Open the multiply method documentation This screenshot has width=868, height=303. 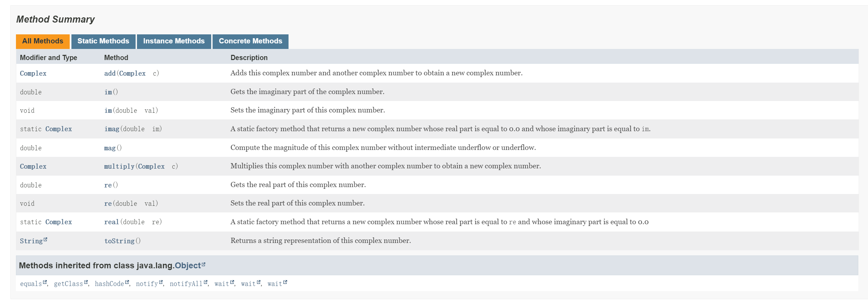coord(119,166)
